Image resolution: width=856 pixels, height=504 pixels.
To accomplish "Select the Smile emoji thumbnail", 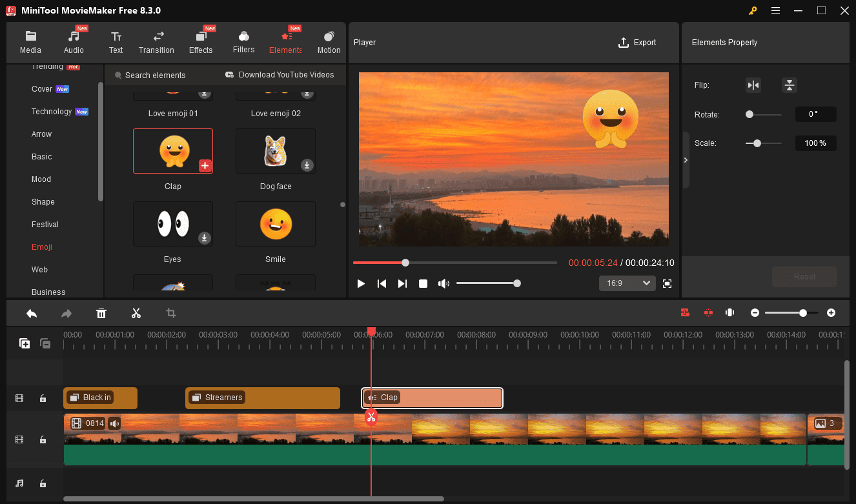I will coord(276,224).
